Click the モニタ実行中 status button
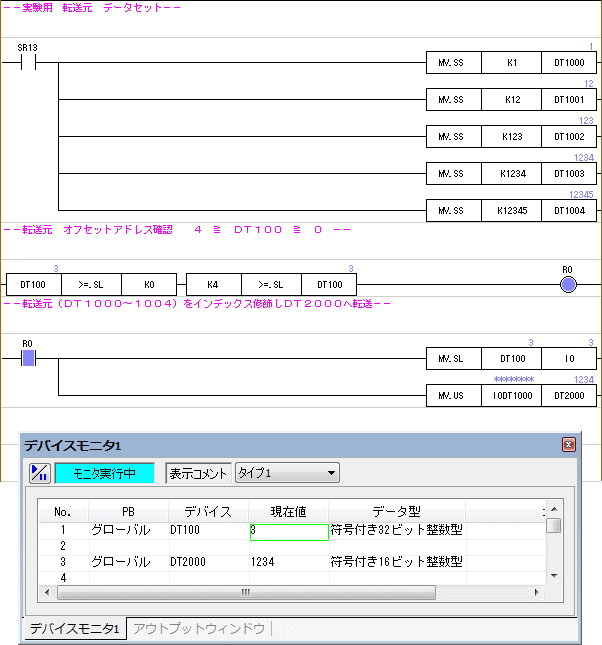This screenshot has width=602, height=645. [104, 473]
